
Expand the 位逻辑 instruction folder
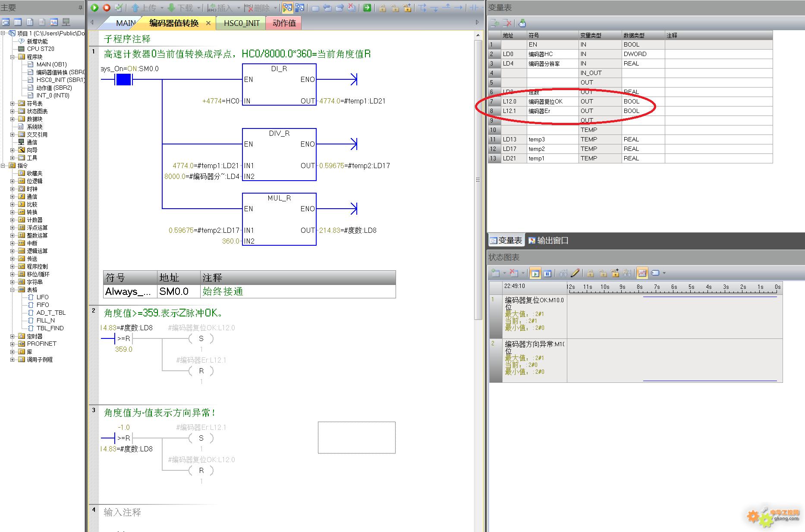pyautogui.click(x=13, y=181)
